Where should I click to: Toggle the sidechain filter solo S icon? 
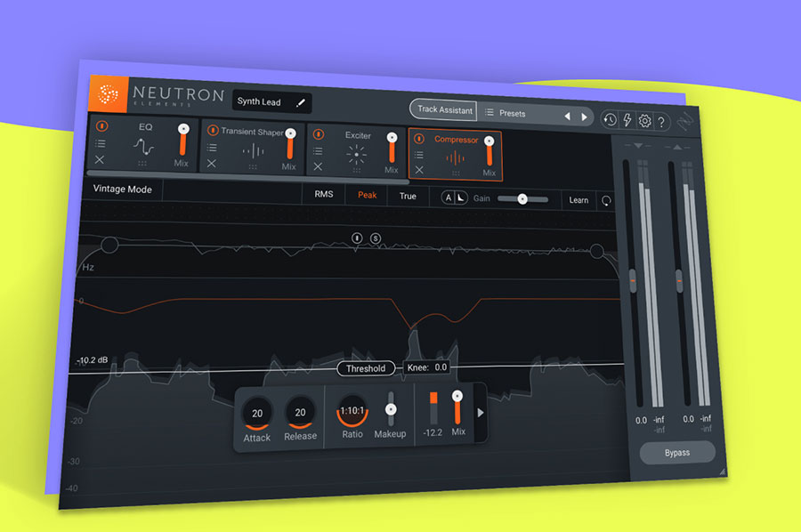pyautogui.click(x=376, y=238)
